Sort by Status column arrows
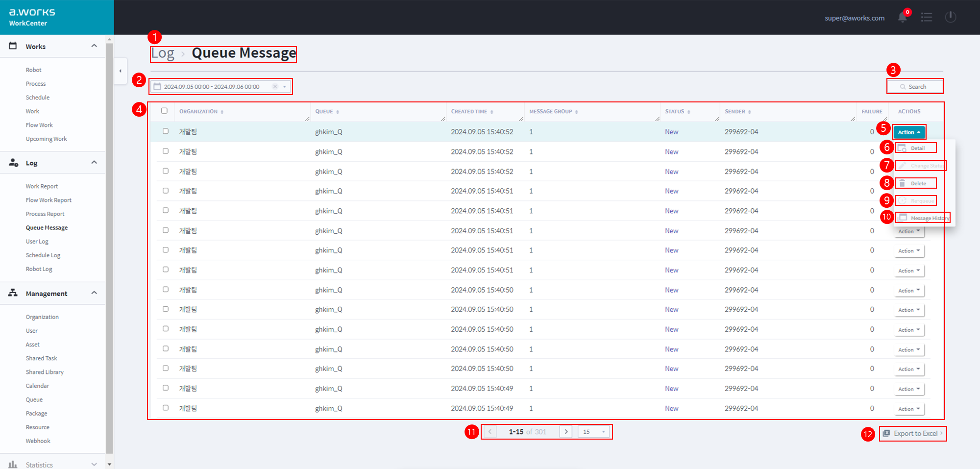 pos(688,112)
